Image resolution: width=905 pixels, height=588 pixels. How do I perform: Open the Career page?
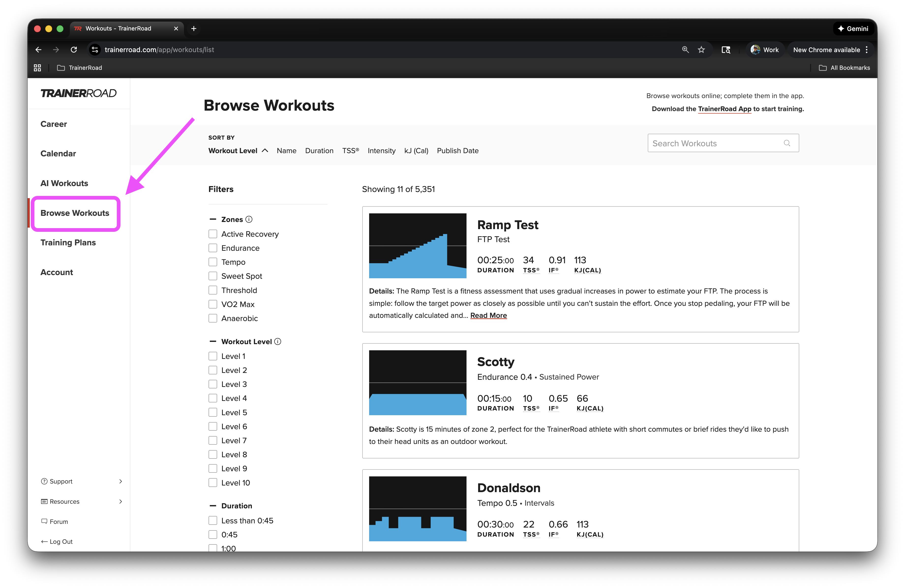click(54, 124)
